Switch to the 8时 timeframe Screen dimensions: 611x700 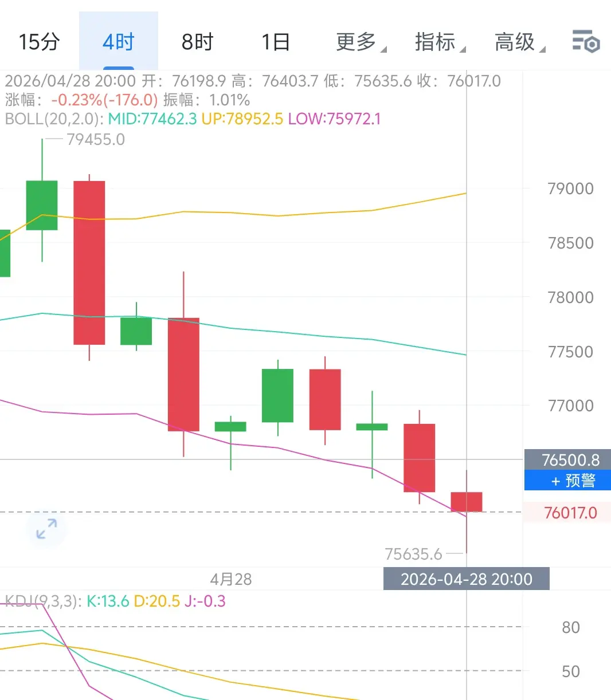coord(197,42)
